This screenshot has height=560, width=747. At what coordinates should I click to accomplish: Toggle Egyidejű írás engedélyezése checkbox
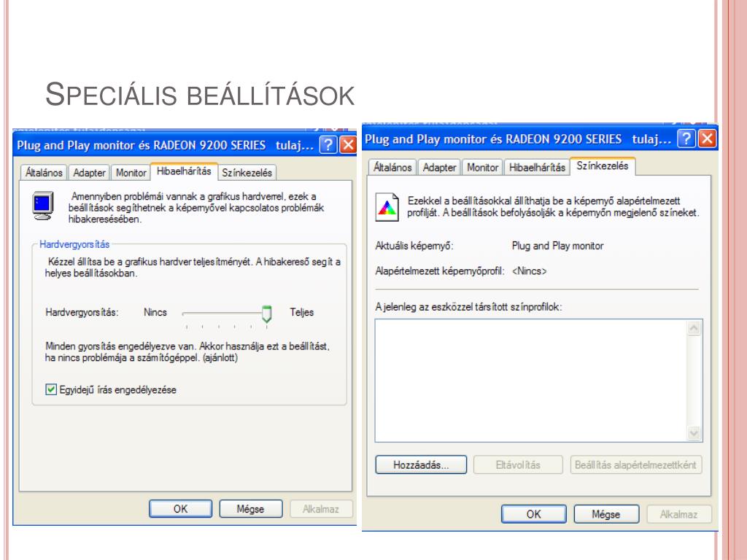(51, 389)
